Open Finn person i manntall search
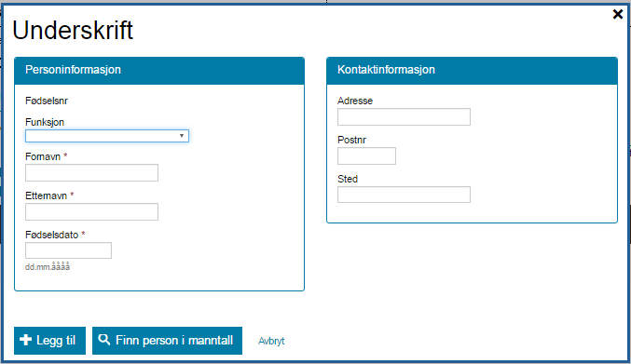631x364 pixels. point(167,341)
